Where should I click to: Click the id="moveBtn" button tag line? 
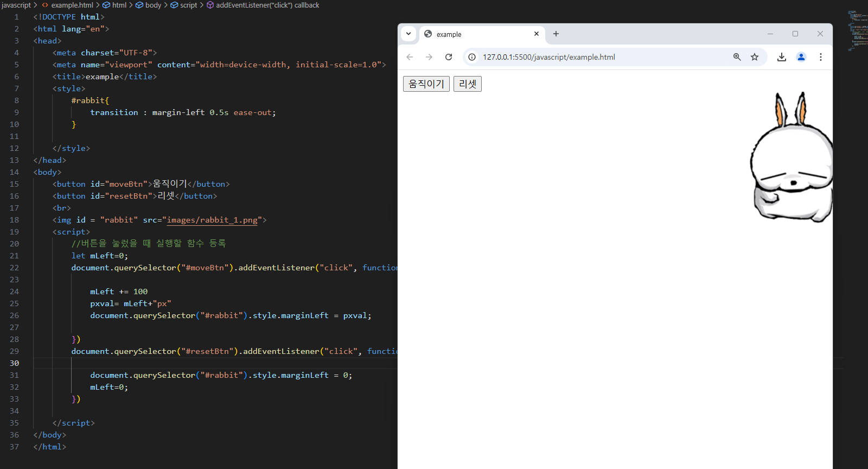coord(141,184)
